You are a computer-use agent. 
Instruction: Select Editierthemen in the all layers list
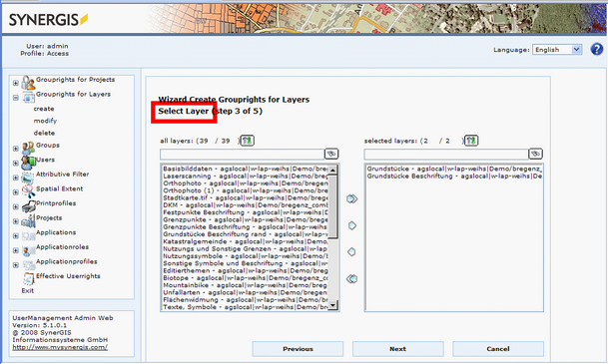(x=246, y=270)
